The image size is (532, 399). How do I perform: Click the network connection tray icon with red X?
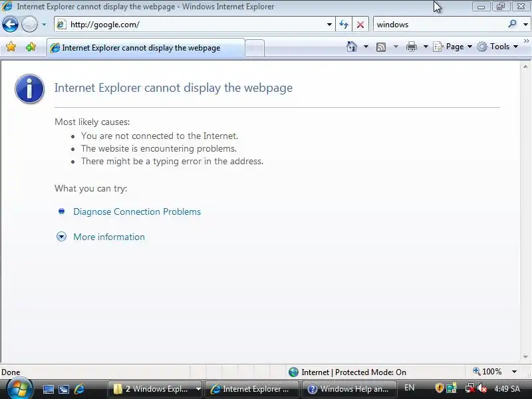[x=470, y=388]
